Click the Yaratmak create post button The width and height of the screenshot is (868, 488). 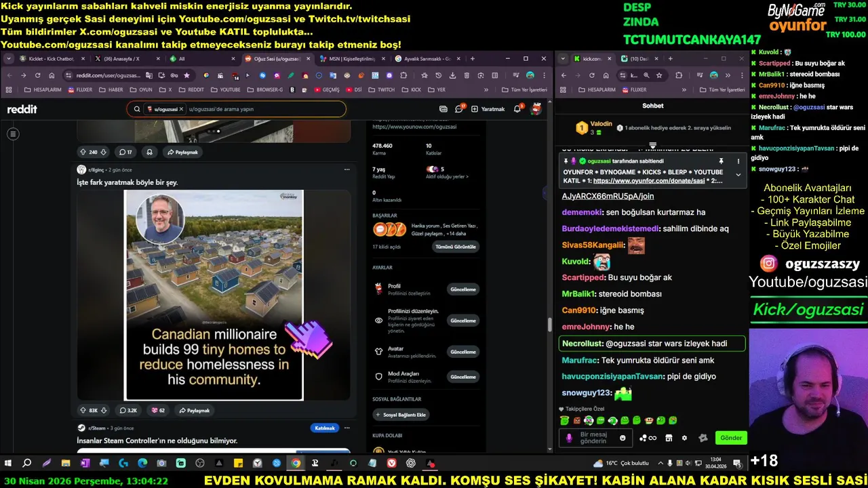pyautogui.click(x=488, y=109)
